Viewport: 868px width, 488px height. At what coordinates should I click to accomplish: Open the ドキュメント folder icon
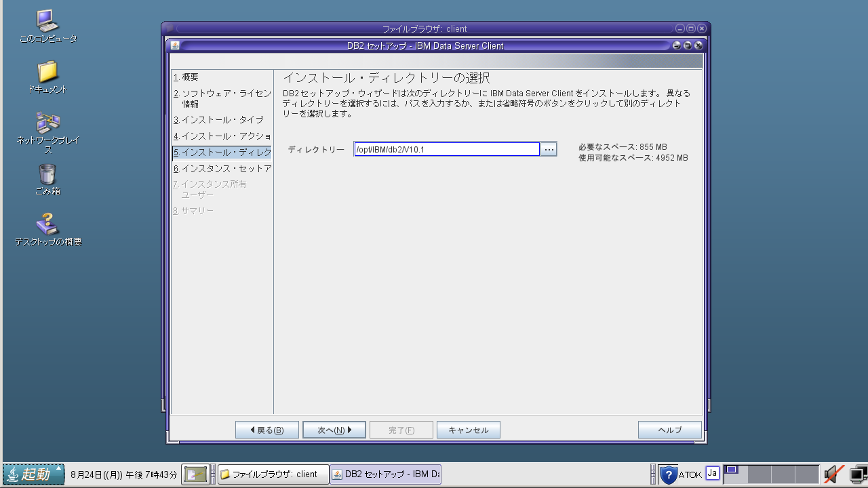[x=47, y=77]
